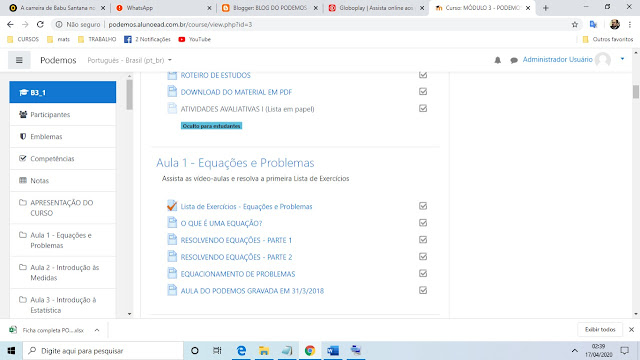
Task: Expand options arrow for downloaded Ficha completa file
Action: tap(97, 330)
